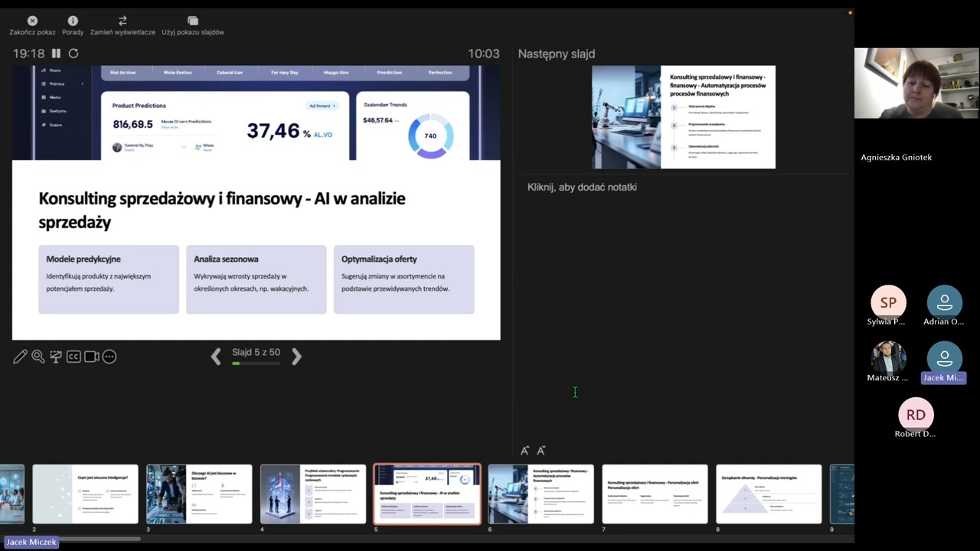Screen dimensions: 980x551
Task: Select slide 3 thumbnail 'Dlaczego AI jest kluczowe'
Action: coord(199,494)
